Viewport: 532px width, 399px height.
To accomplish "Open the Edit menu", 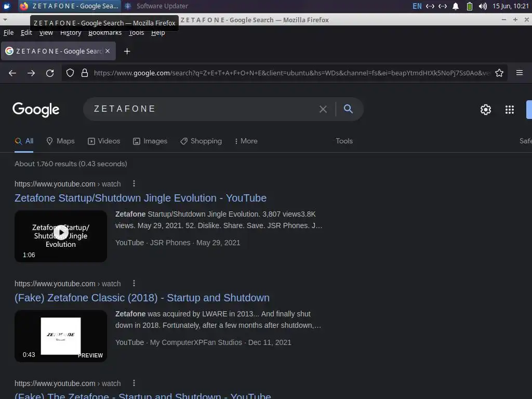I will pos(26,33).
